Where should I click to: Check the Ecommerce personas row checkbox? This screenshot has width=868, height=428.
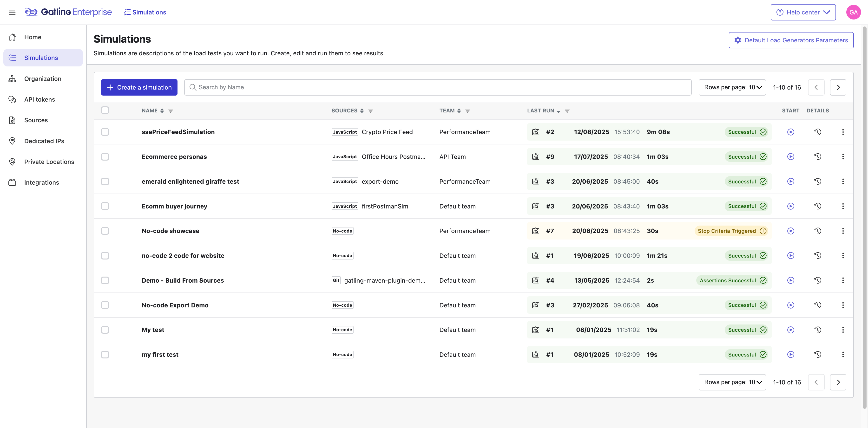[x=105, y=156]
